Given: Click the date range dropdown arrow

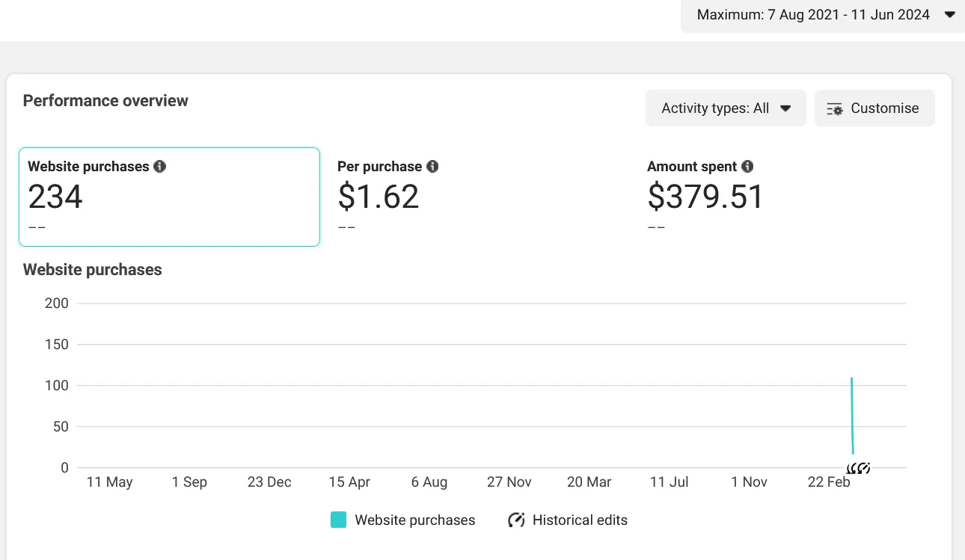Looking at the screenshot, I should tap(950, 15).
